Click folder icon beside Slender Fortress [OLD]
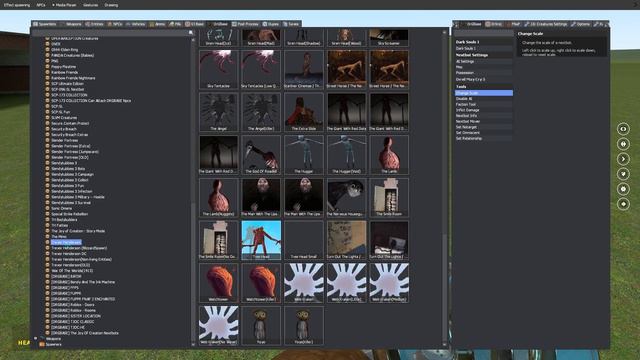640x360 pixels. (47, 157)
